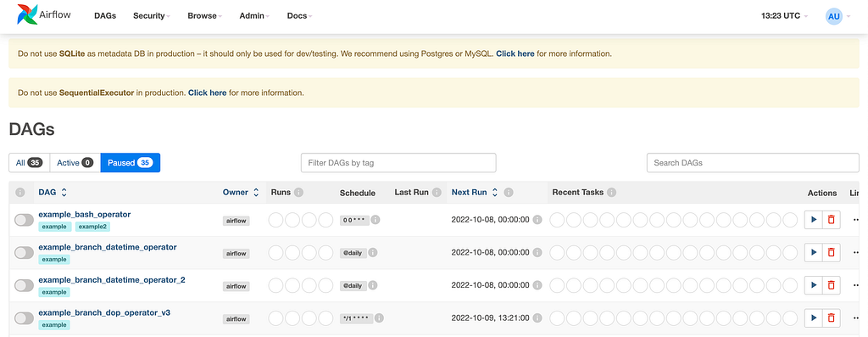Click info icon beside Last Run header
Screen dimensions: 868x337
pyautogui.click(x=437, y=193)
